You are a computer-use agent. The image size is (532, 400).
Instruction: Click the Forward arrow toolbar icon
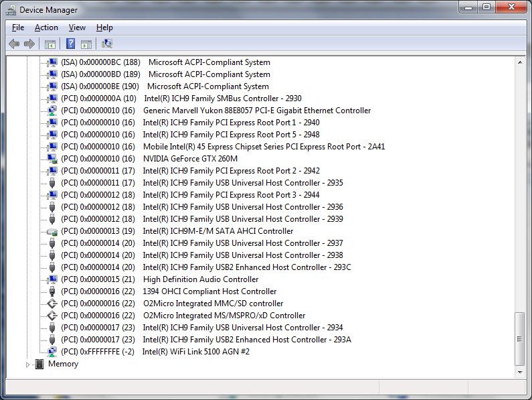click(29, 44)
